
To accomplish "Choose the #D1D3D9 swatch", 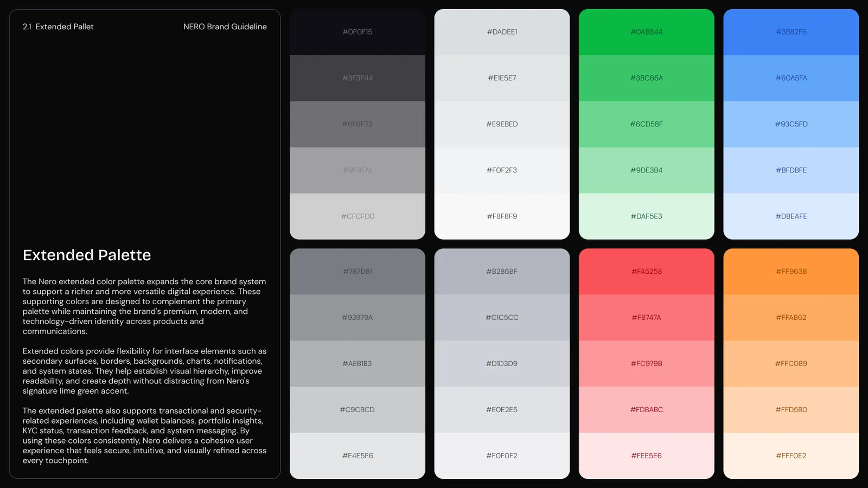I will coord(502,364).
